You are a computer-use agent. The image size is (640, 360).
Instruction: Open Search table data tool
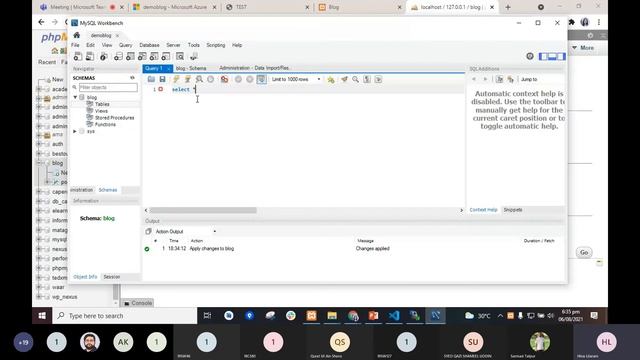[180, 57]
